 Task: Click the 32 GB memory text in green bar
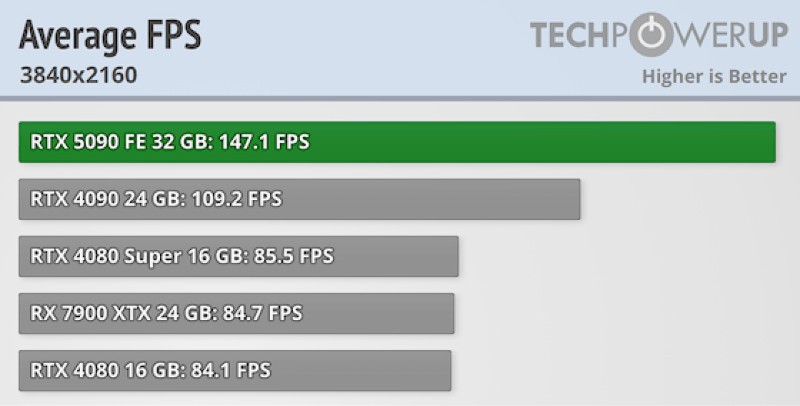tap(182, 142)
